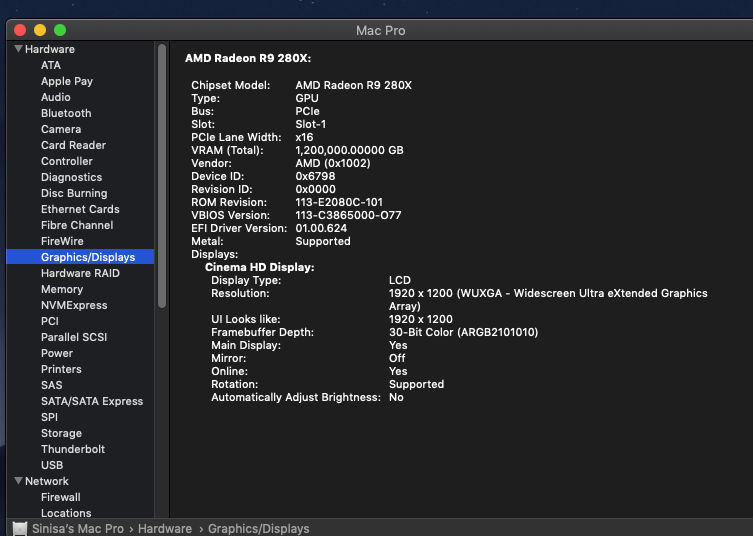The width and height of the screenshot is (753, 536).
Task: Click the Mac Pro computer icon in path bar
Action: tap(20, 528)
